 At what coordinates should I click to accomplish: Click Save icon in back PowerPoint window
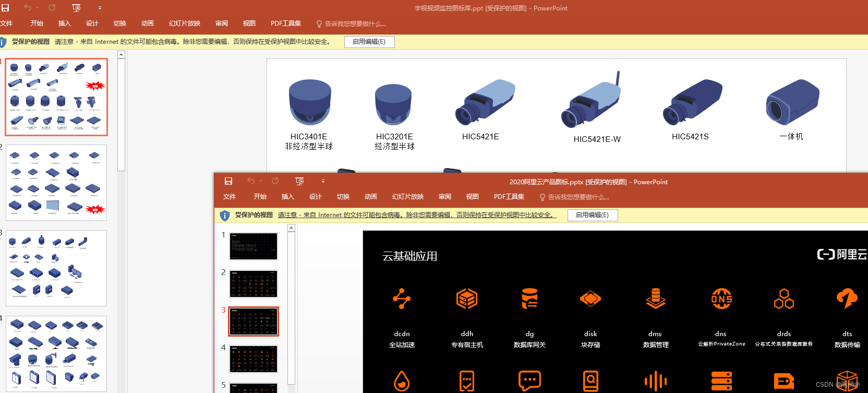(5, 8)
